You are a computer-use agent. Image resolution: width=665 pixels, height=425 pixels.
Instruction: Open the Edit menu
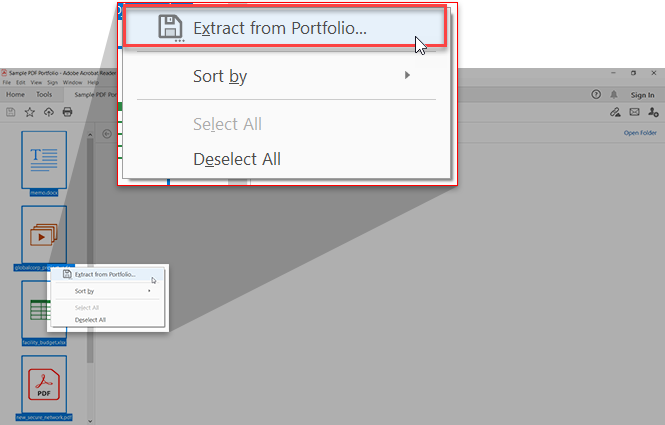click(21, 82)
